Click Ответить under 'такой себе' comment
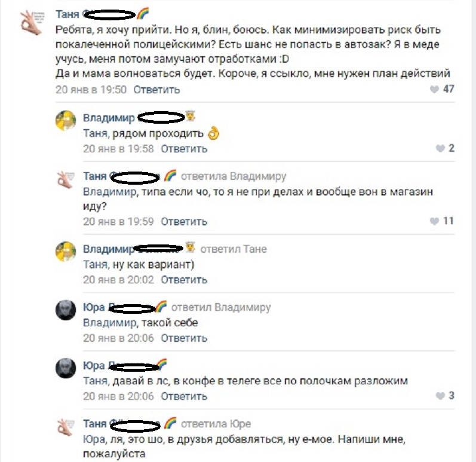 click(x=184, y=338)
